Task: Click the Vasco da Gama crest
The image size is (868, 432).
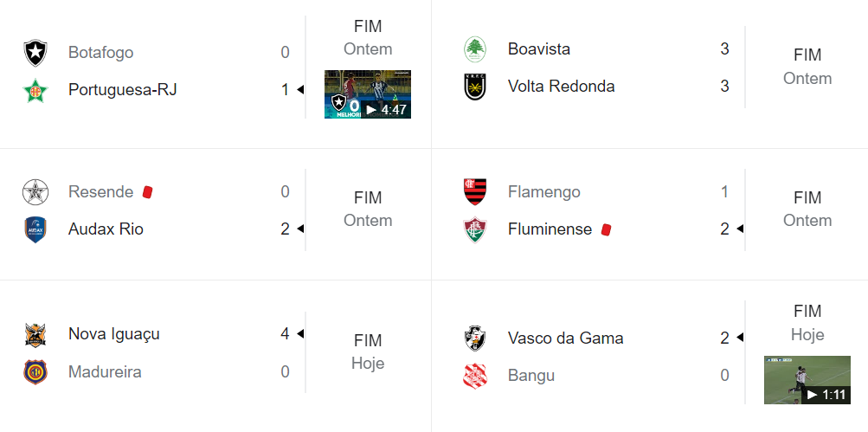Action: 475,339
